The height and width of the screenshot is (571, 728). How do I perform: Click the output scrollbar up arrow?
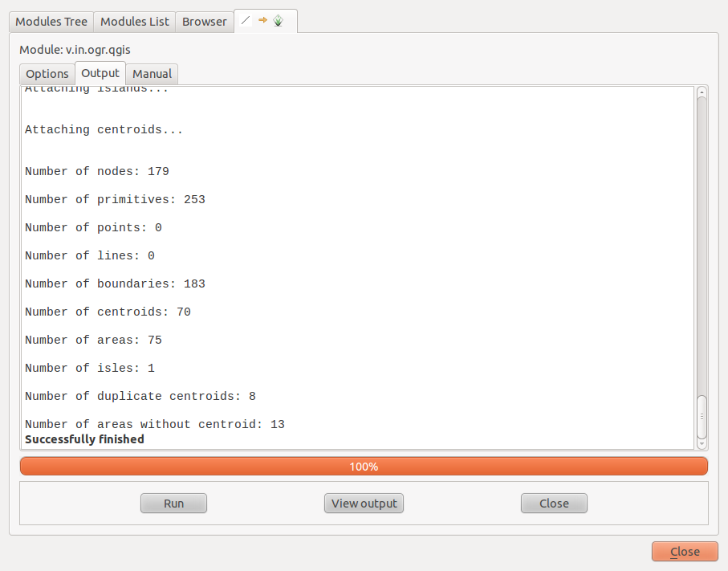coord(702,92)
